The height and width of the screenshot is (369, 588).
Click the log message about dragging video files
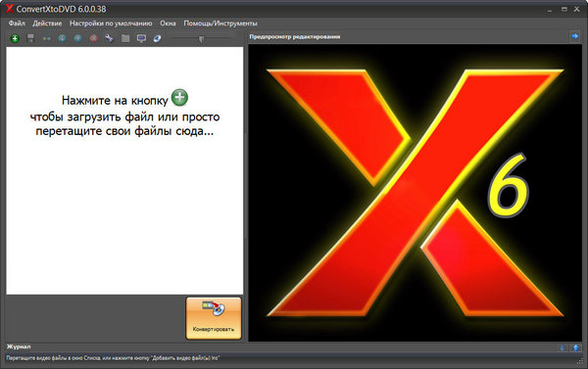113,358
